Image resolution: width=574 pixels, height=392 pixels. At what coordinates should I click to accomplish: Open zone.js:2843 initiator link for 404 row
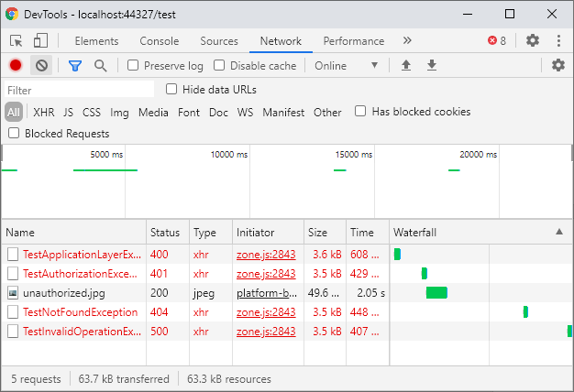pyautogui.click(x=266, y=312)
